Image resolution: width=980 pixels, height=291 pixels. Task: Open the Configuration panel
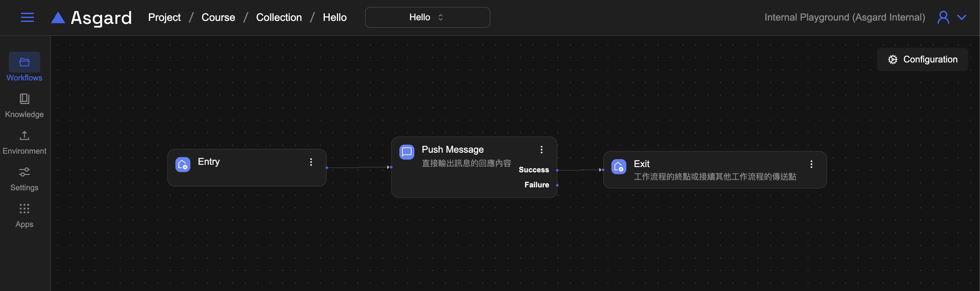pyautogui.click(x=922, y=60)
